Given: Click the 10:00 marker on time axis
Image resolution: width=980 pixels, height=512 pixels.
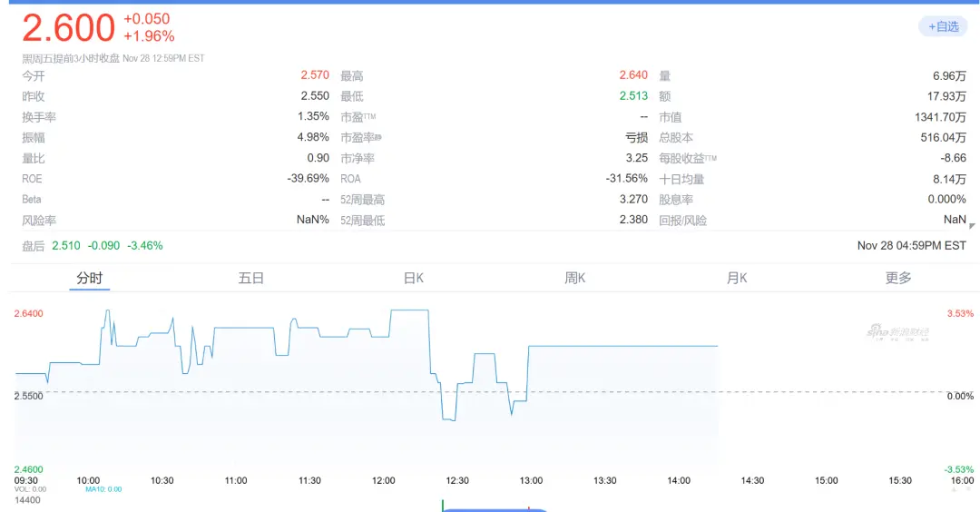Looking at the screenshot, I should [x=88, y=480].
